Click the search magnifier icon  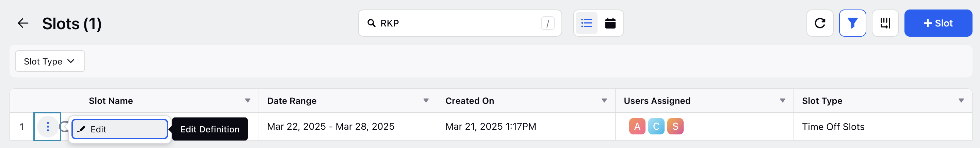[x=371, y=23]
